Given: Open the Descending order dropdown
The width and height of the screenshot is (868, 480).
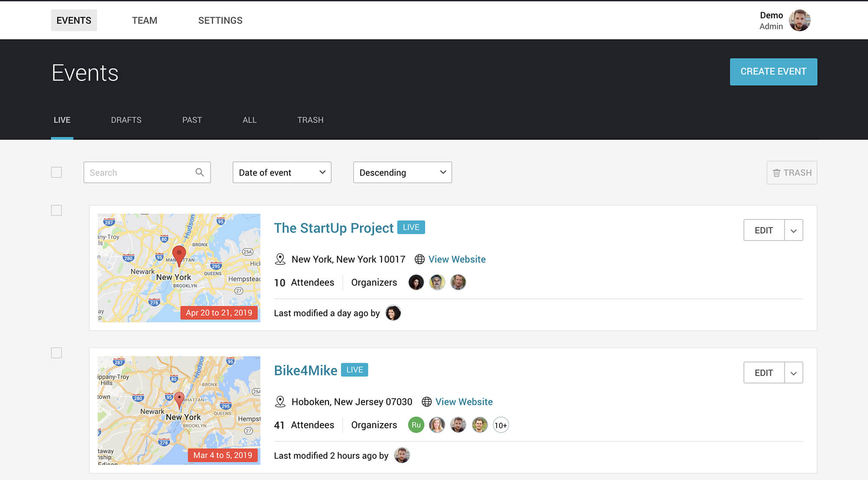Looking at the screenshot, I should [x=402, y=172].
